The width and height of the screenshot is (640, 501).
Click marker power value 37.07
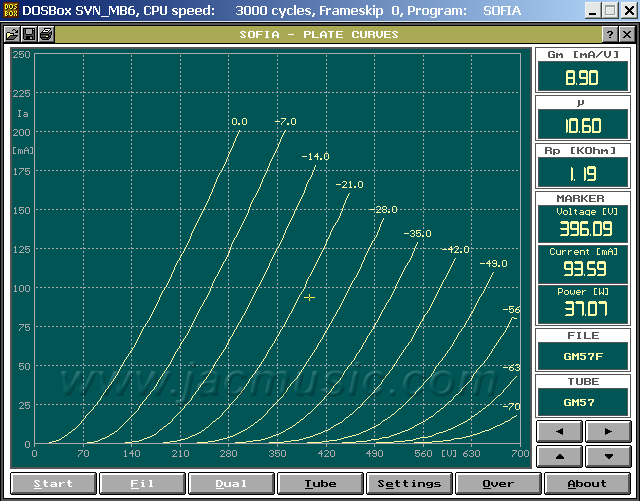pyautogui.click(x=586, y=309)
